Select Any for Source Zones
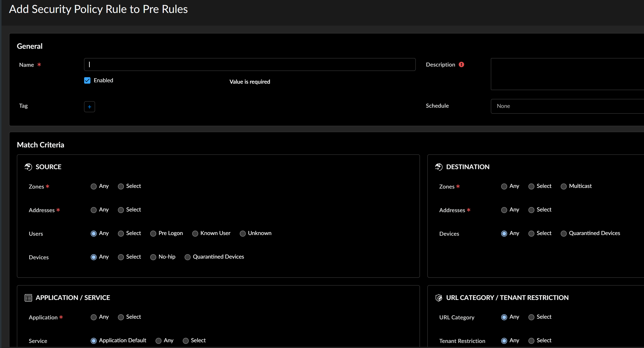The width and height of the screenshot is (644, 348). (93, 186)
